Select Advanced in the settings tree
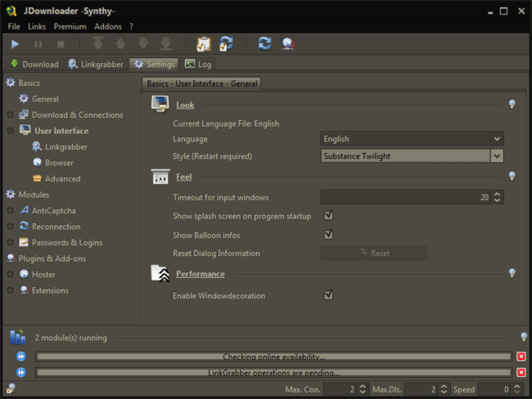The width and height of the screenshot is (532, 399). tap(63, 179)
